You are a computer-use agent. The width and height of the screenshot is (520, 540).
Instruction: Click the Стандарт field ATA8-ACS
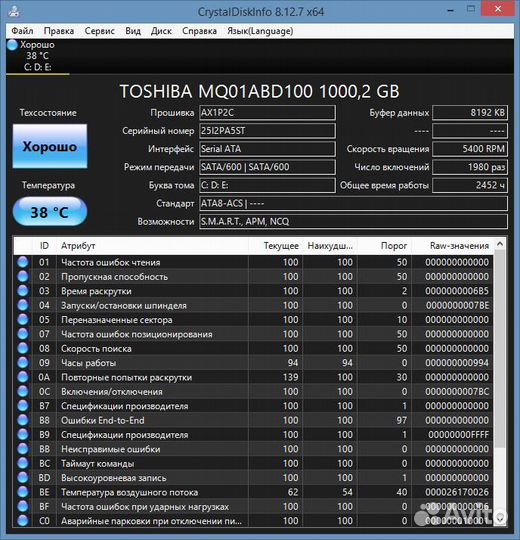pos(353,204)
